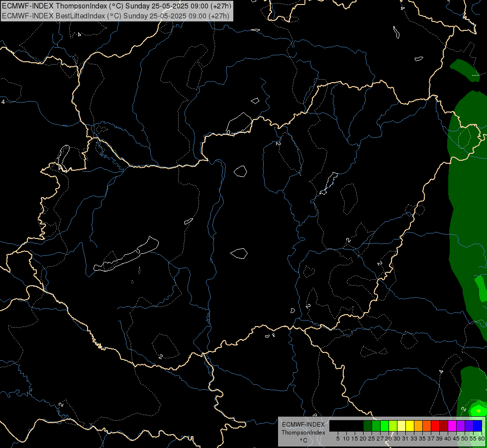This screenshot has width=487, height=448.
Task: Select the dark red legend swatch (39-40)
Action: click(444, 426)
